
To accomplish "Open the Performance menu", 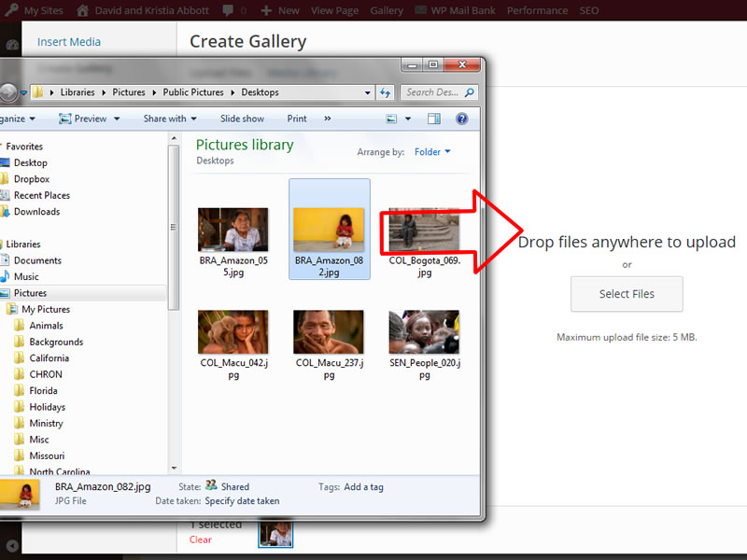I will pos(538,10).
